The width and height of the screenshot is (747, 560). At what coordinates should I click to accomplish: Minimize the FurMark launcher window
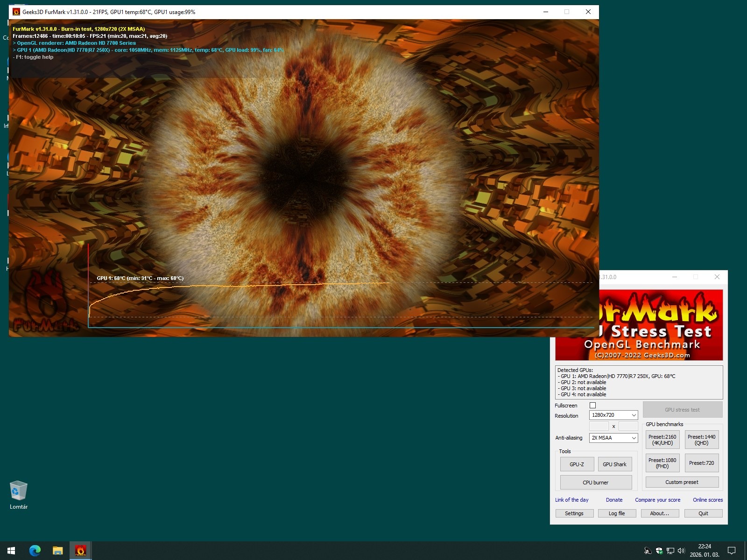coord(675,277)
